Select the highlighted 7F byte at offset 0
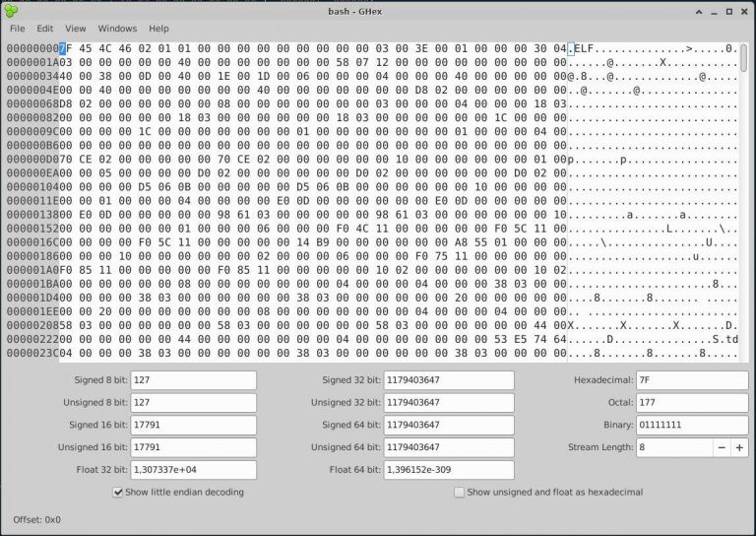756x536 pixels. pyautogui.click(x=65, y=48)
